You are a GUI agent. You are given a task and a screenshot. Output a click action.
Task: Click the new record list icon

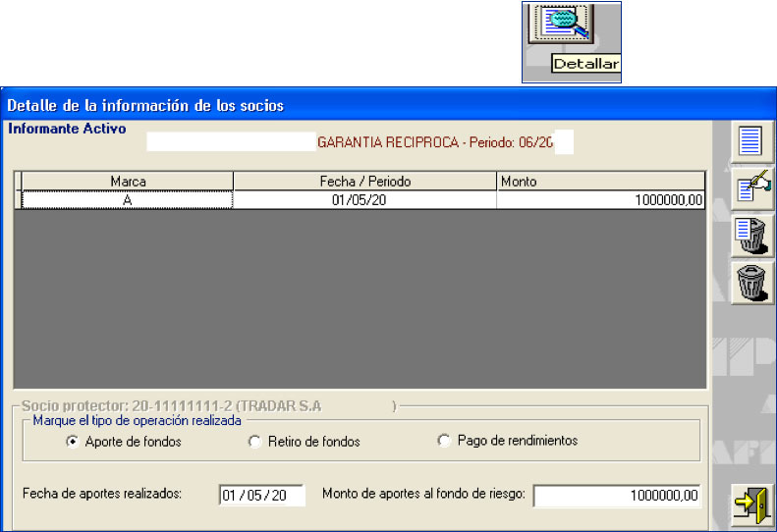(750, 141)
